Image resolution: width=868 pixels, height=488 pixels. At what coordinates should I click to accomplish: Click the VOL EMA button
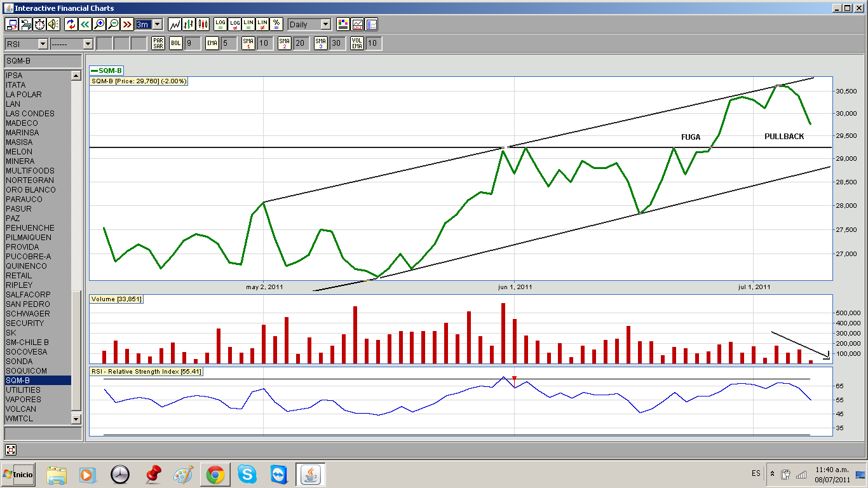[x=357, y=43]
